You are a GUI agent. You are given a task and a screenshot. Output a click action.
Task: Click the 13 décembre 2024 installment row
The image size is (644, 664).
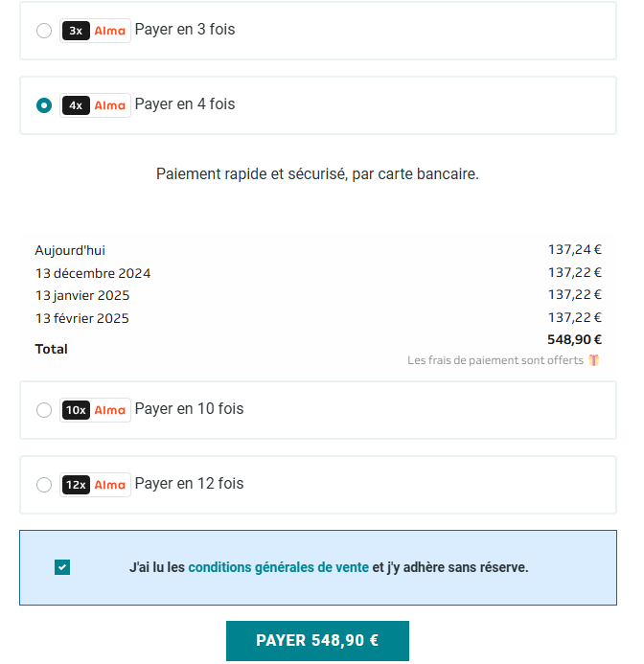(318, 273)
